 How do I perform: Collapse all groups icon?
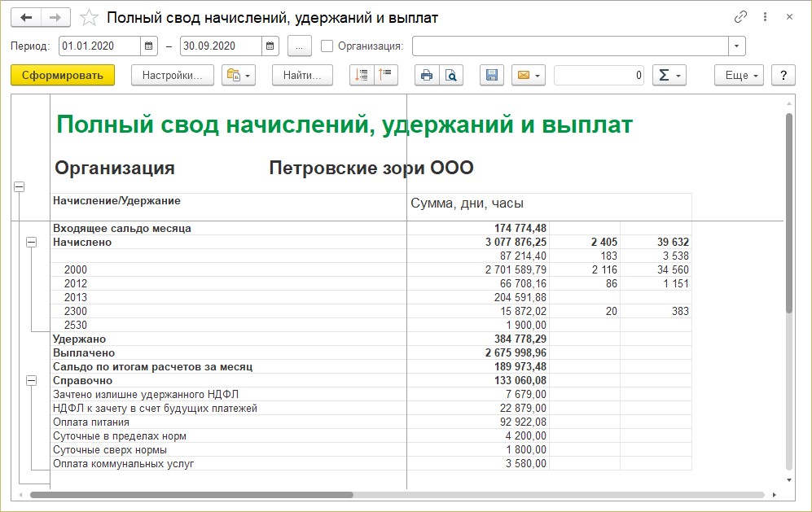pyautogui.click(x=386, y=75)
